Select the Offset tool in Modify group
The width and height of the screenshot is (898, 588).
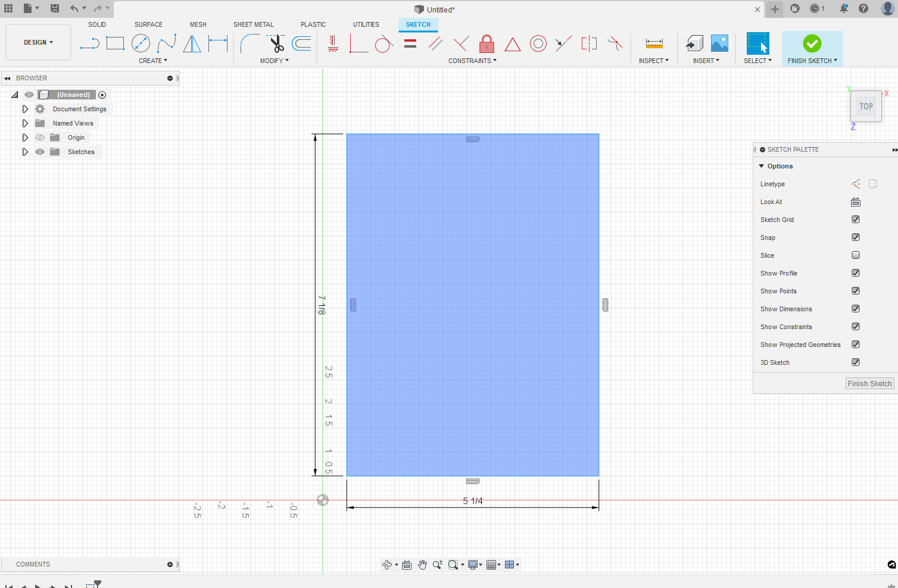[301, 43]
